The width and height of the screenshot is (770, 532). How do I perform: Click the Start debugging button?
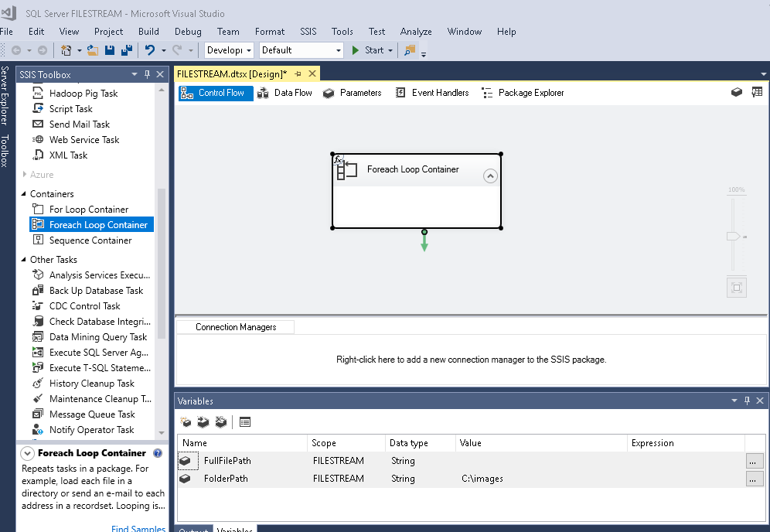coord(368,50)
